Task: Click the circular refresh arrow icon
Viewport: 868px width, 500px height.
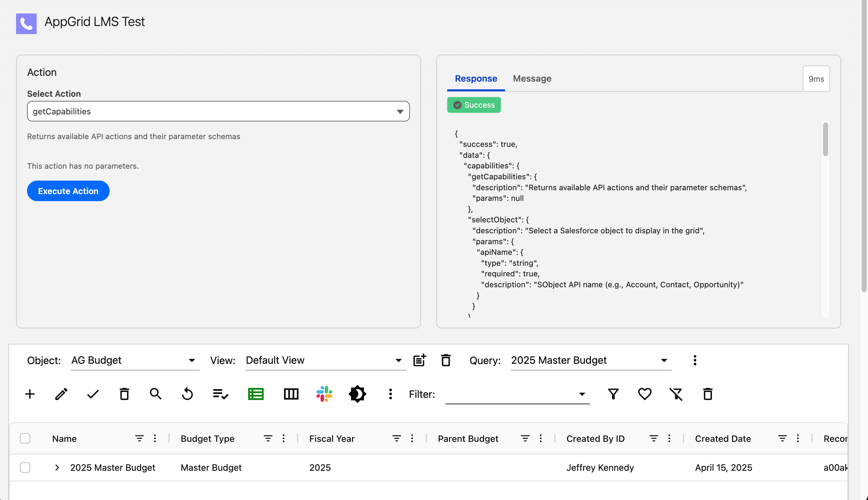Action: pyautogui.click(x=187, y=394)
